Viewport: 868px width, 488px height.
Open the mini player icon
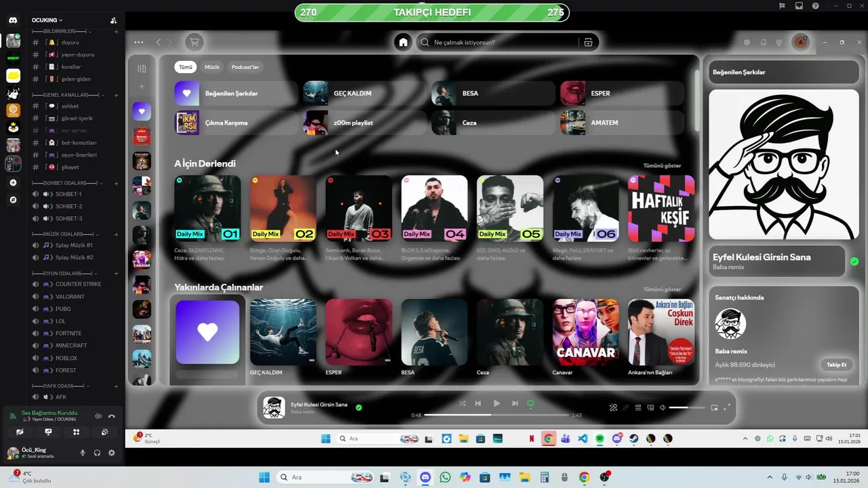(714, 407)
